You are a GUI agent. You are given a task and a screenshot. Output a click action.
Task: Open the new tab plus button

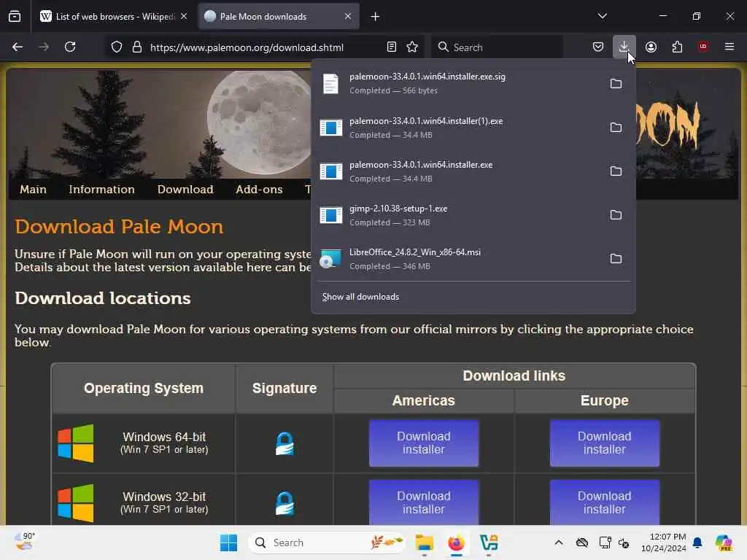(x=376, y=17)
